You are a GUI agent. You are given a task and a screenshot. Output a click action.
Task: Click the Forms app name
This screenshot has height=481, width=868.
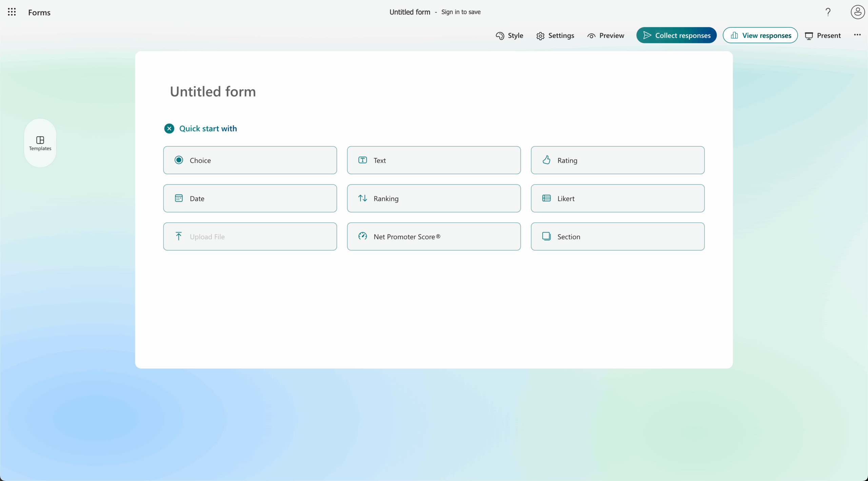tap(39, 12)
